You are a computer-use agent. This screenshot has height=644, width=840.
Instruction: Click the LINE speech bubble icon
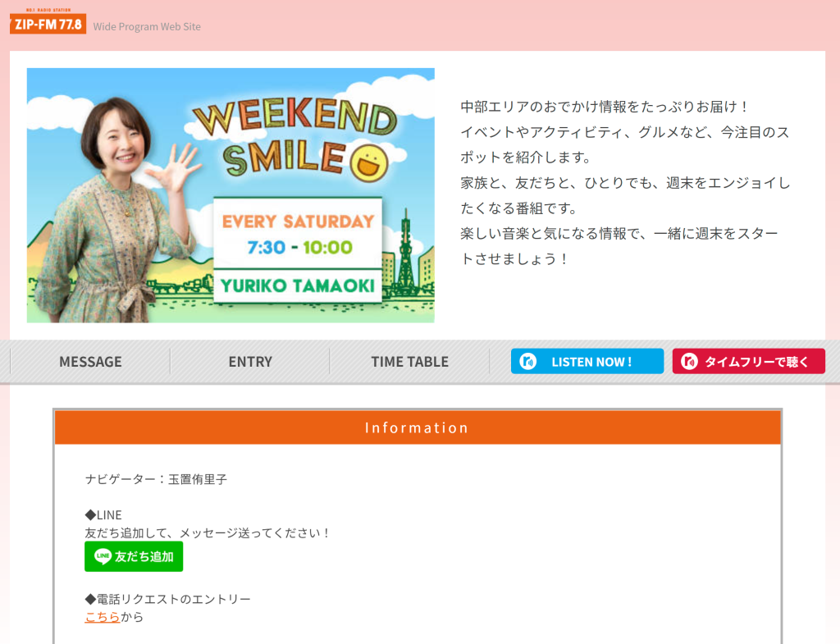pos(103,556)
